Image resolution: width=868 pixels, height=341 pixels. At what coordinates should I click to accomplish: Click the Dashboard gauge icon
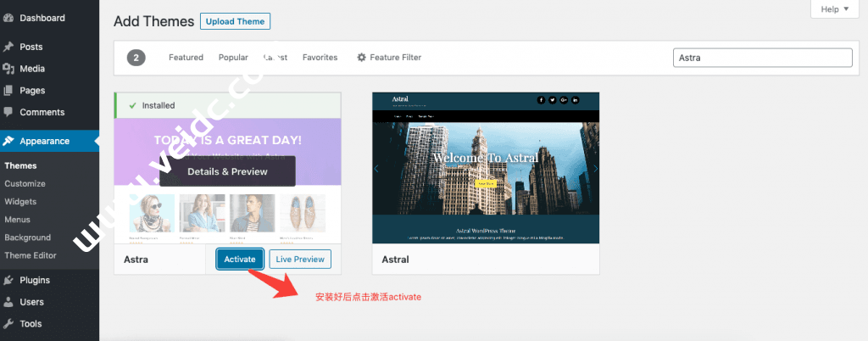pyautogui.click(x=8, y=18)
